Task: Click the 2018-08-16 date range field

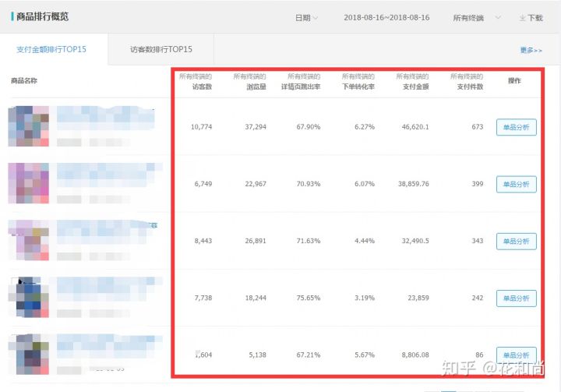Action: click(386, 18)
